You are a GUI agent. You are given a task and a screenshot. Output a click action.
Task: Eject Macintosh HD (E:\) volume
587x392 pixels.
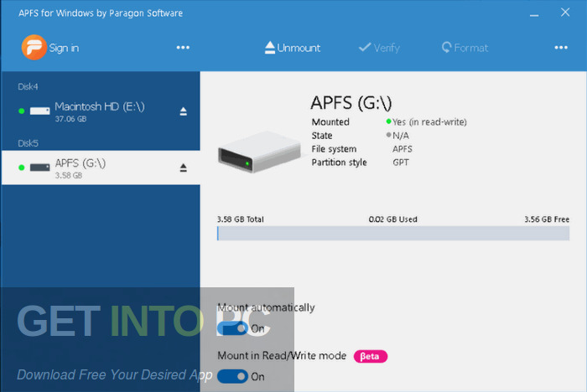(183, 111)
